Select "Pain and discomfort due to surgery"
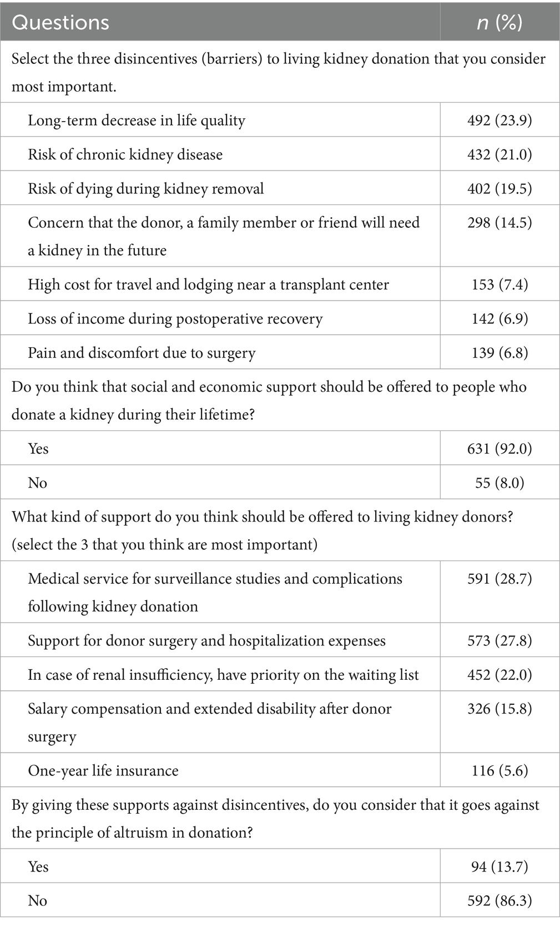This screenshot has width=560, height=927. tap(142, 353)
